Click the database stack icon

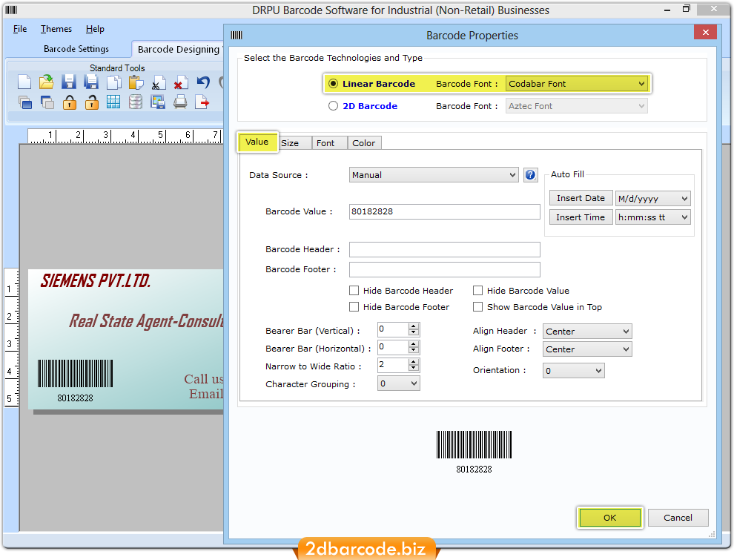pos(136,102)
